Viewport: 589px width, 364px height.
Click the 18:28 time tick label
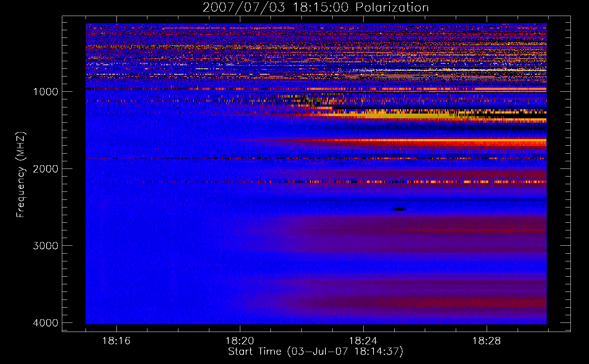[x=486, y=341]
